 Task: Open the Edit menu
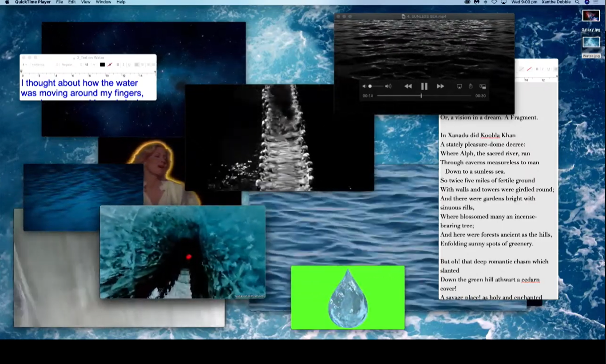[72, 2]
